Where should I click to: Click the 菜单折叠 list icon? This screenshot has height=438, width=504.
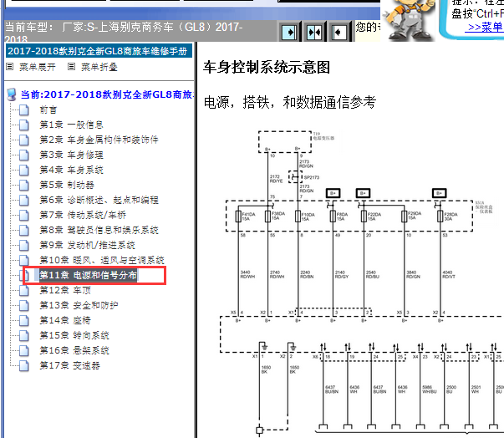(x=71, y=67)
